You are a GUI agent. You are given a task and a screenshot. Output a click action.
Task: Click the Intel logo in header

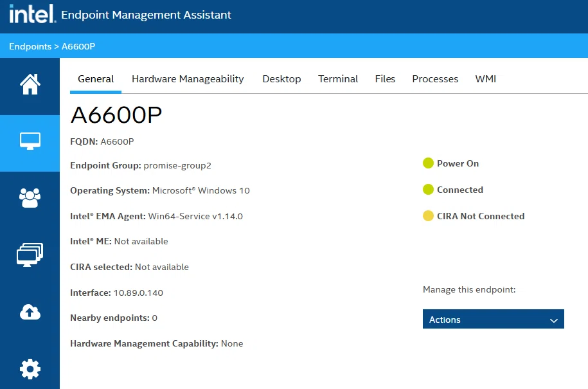[x=32, y=14]
